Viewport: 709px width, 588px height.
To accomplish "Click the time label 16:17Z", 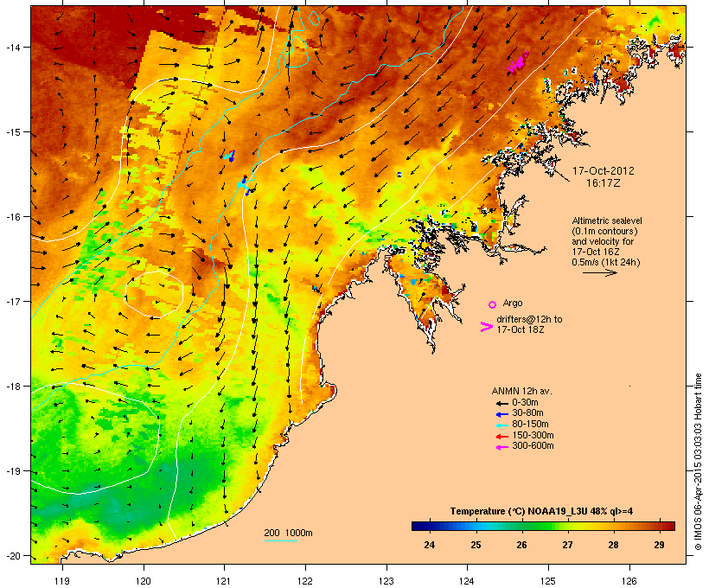I will coord(604,183).
